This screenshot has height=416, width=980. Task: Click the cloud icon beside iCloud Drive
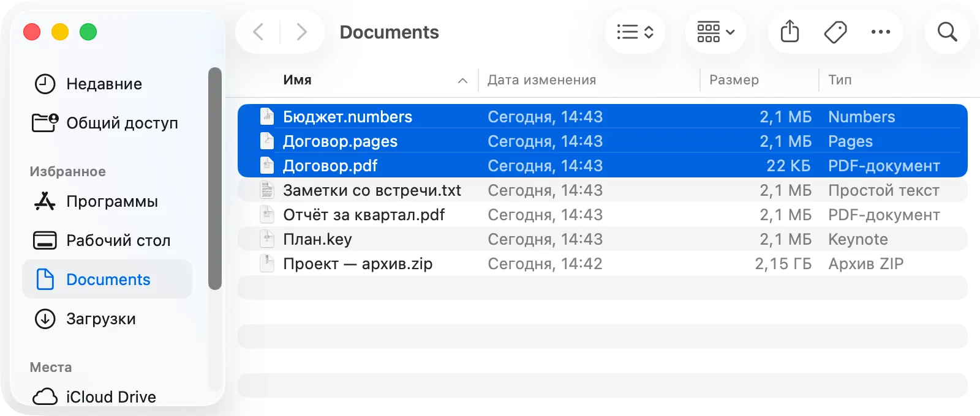coord(45,397)
